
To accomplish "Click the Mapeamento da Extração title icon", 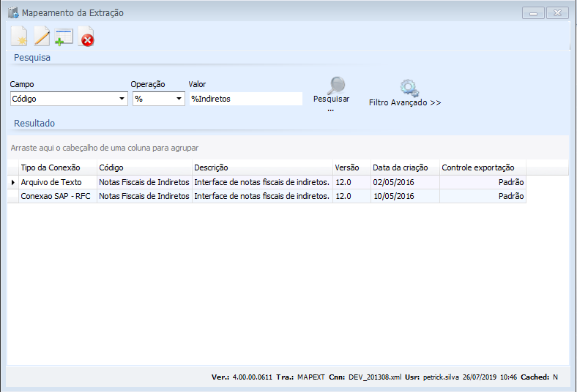I will (13, 12).
